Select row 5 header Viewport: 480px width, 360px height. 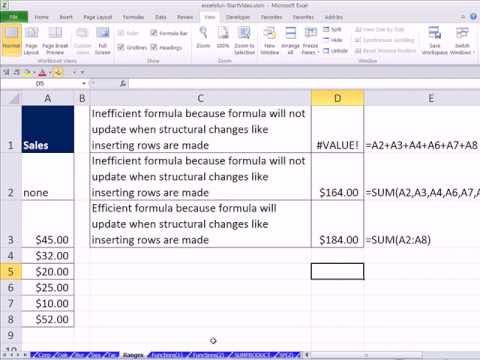pos(11,272)
